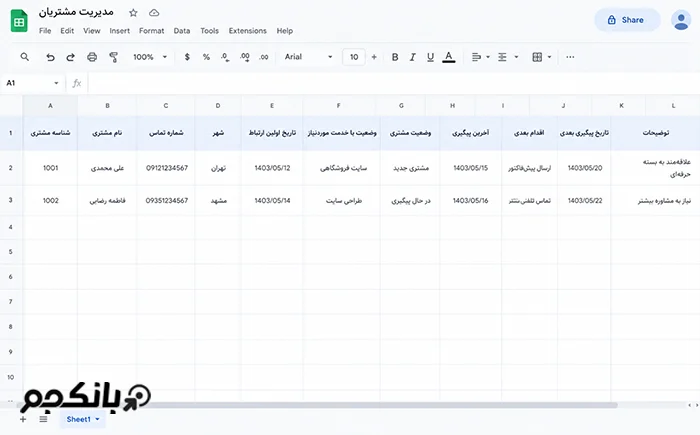Star the document title
Screen dimensions: 700x435
tap(133, 13)
